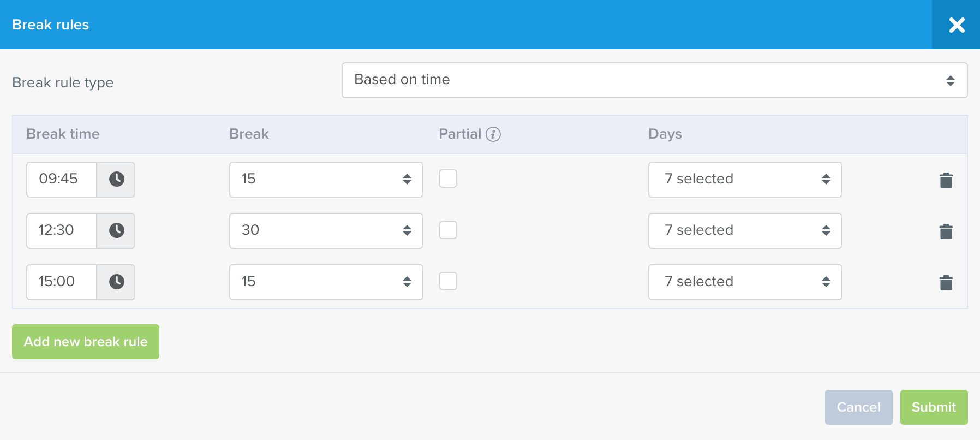Close the Break rules dialog
980x440 pixels.
[x=957, y=25]
